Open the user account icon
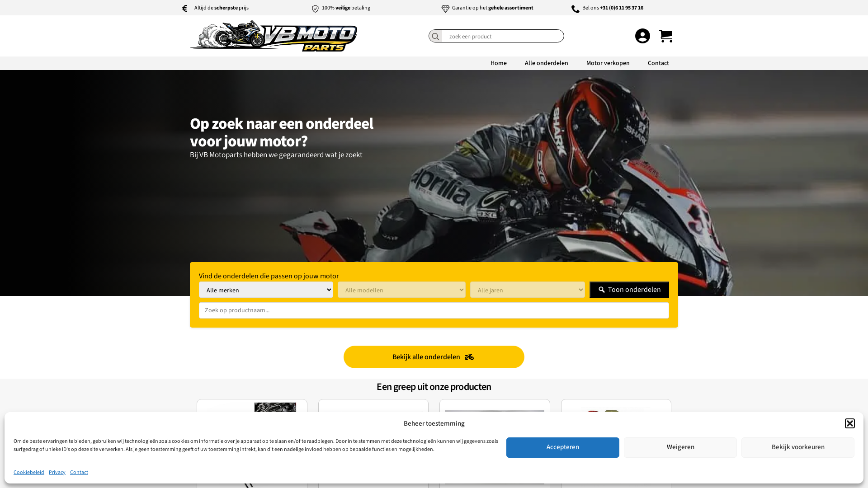868x488 pixels. pos(642,36)
